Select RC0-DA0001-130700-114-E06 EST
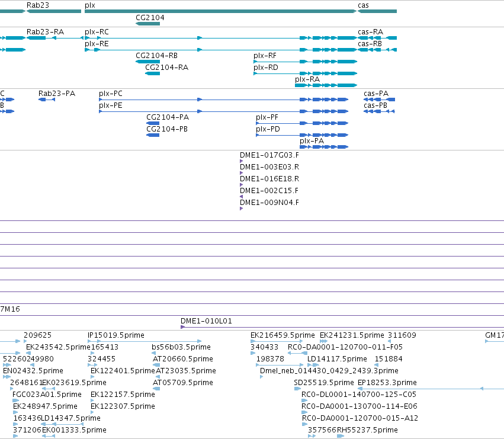504x439 pixels. coord(304,412)
